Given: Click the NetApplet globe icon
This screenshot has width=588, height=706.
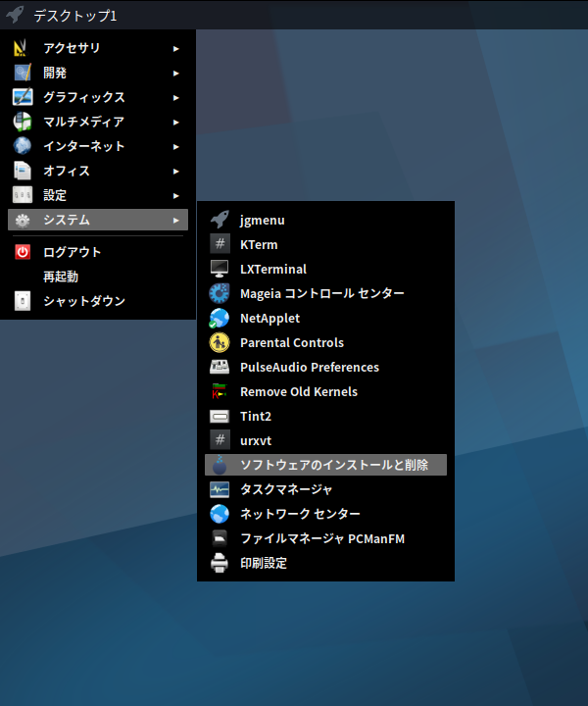Looking at the screenshot, I should click(220, 319).
